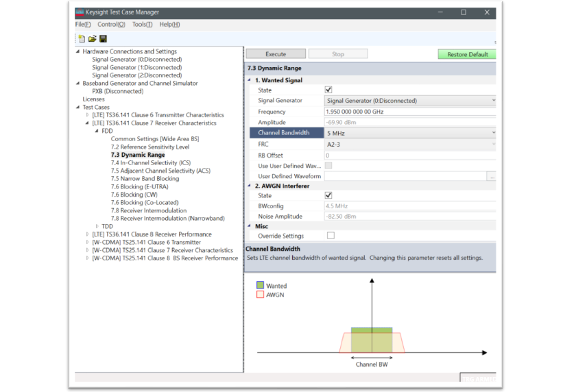Expand W-CDMA Clause 6 Transmitter node

pos(88,242)
